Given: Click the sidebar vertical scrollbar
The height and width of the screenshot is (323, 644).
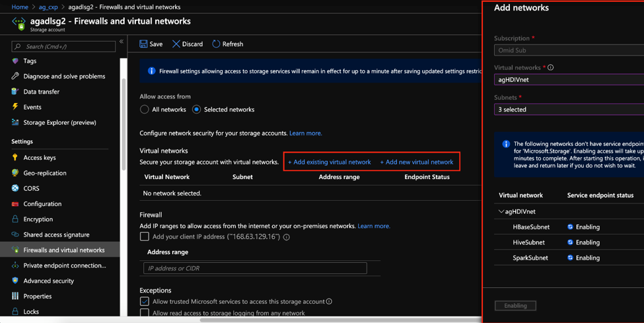Looking at the screenshot, I should click(x=124, y=124).
